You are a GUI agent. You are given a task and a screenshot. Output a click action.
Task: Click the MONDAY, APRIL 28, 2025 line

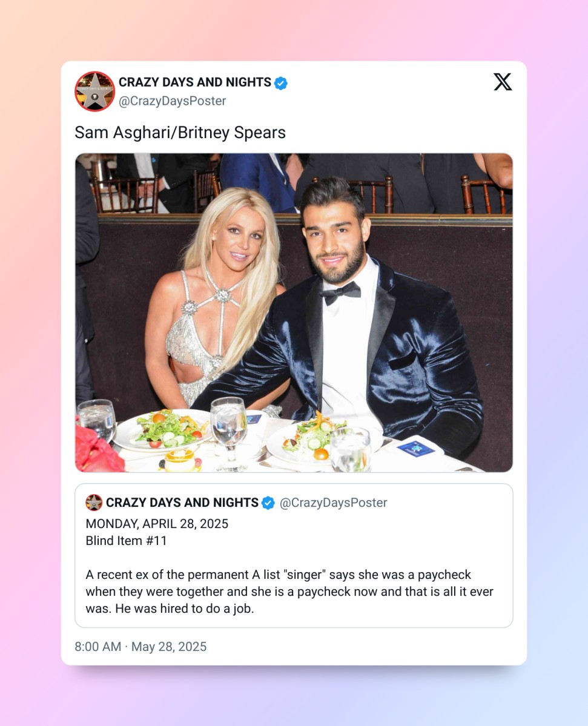[157, 524]
